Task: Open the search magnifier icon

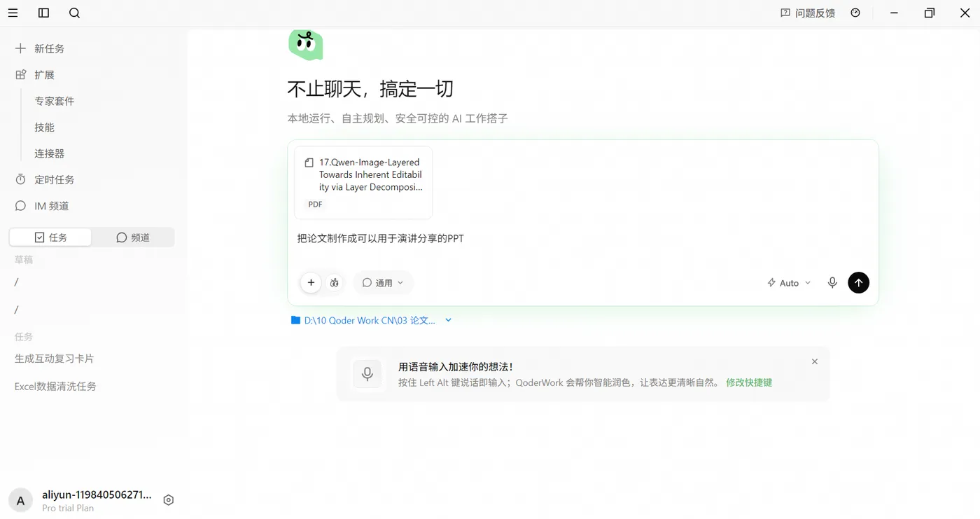Action: click(x=75, y=13)
